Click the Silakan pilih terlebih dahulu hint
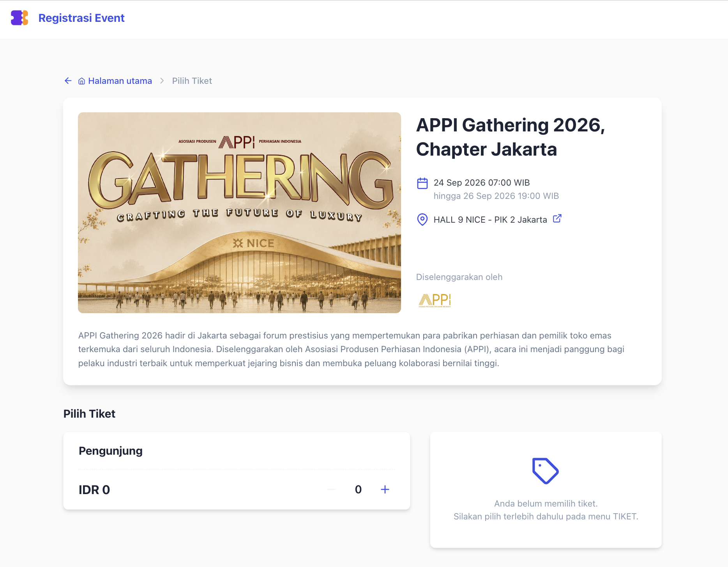Image resolution: width=728 pixels, height=567 pixels. point(546,516)
